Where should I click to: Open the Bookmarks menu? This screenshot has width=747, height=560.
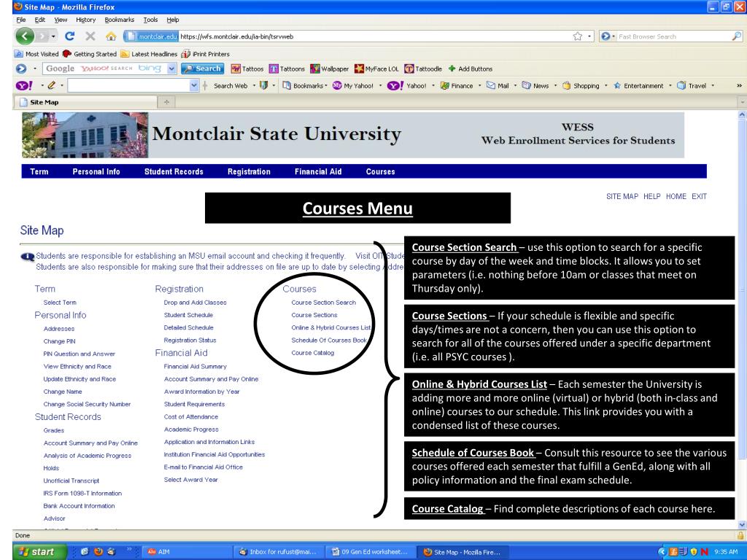click(x=119, y=20)
